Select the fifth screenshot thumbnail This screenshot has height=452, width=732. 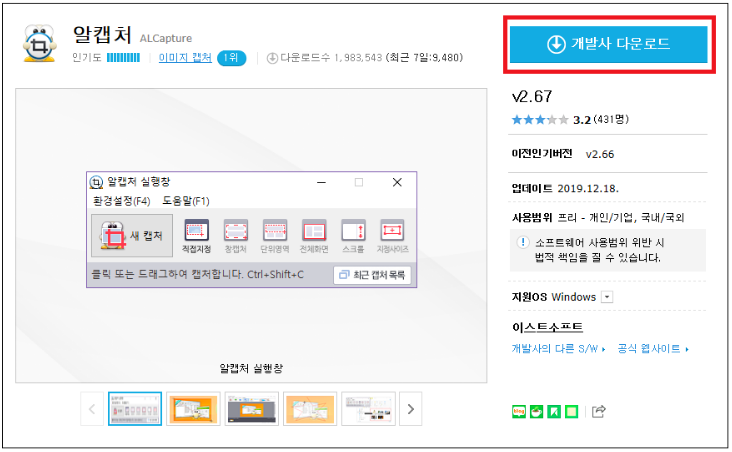click(368, 409)
